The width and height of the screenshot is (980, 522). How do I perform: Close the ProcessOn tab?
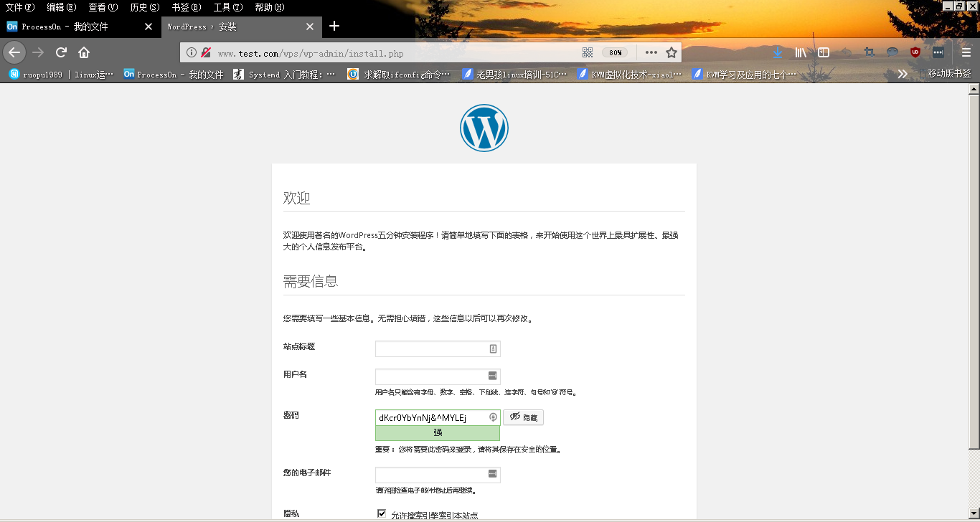tap(149, 27)
